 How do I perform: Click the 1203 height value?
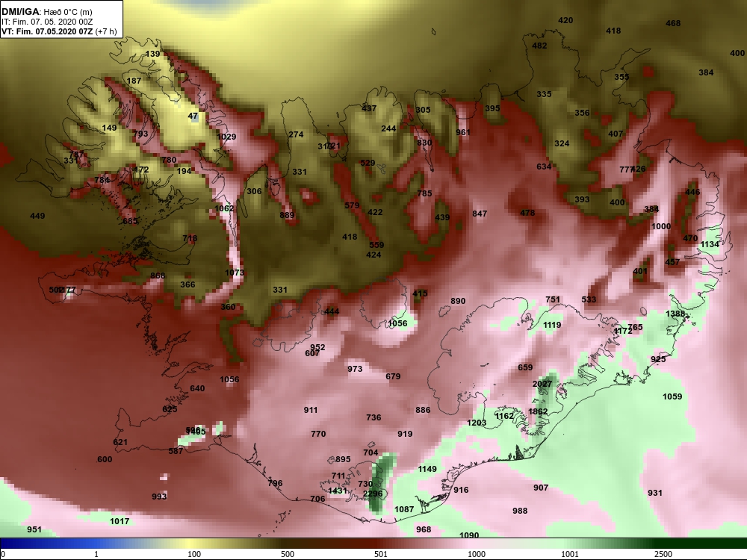[477, 423]
